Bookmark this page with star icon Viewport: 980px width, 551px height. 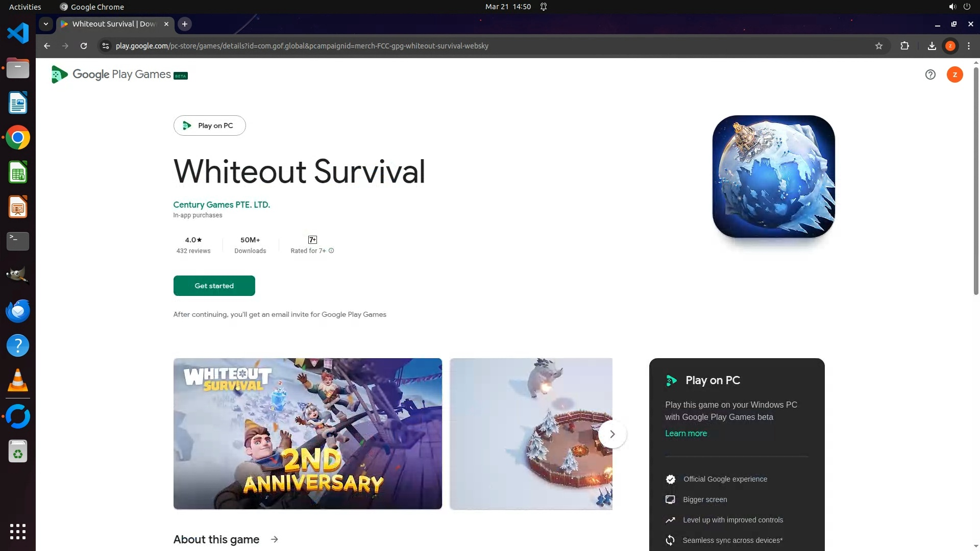[x=879, y=46]
